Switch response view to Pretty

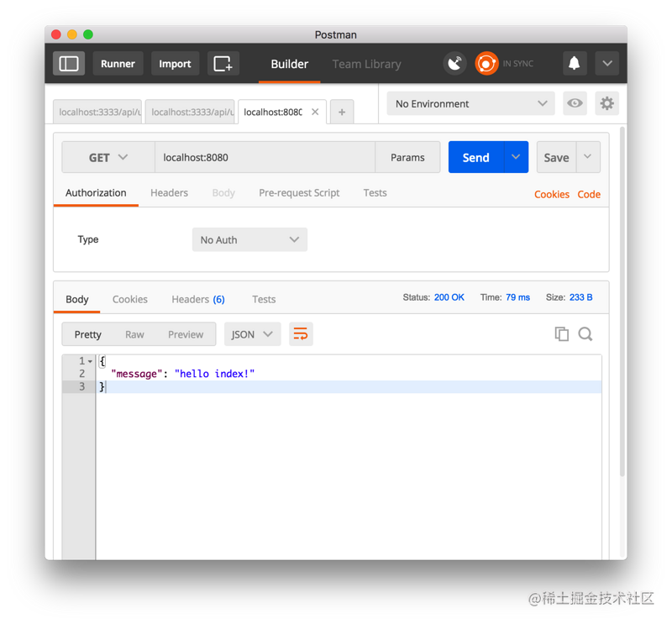[88, 334]
